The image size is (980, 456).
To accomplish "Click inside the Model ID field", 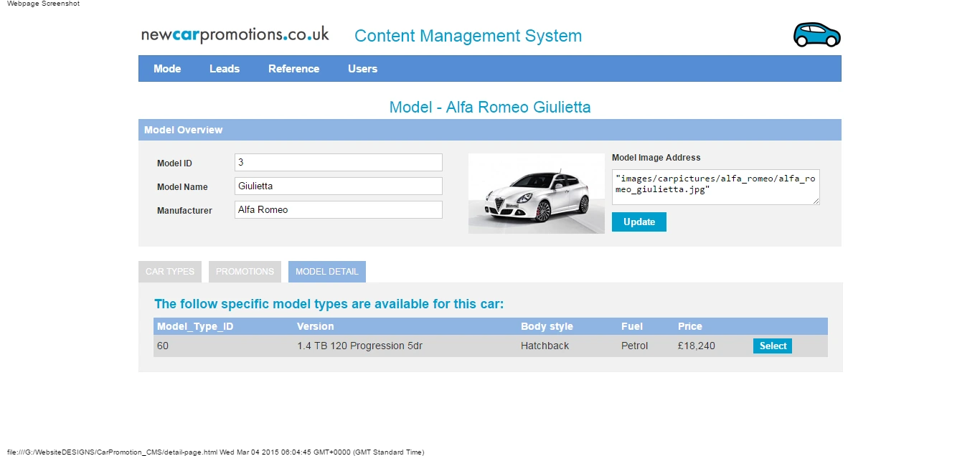I will pyautogui.click(x=337, y=162).
